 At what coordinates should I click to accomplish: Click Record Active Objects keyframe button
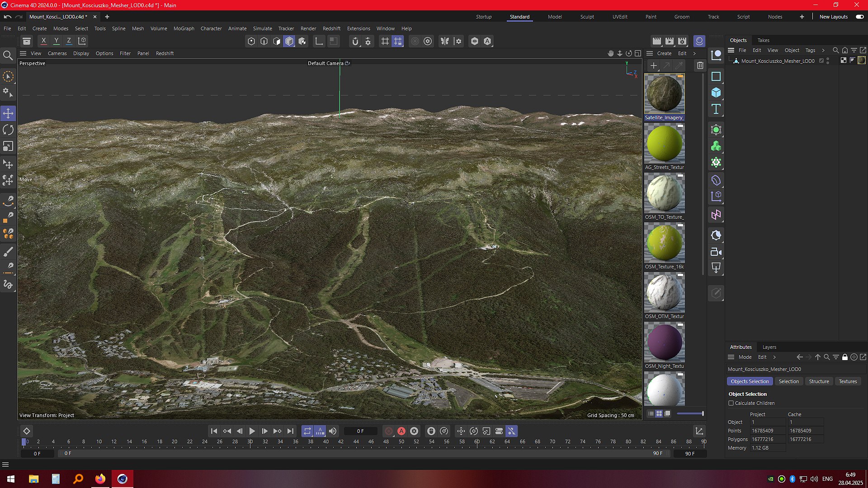click(x=389, y=432)
